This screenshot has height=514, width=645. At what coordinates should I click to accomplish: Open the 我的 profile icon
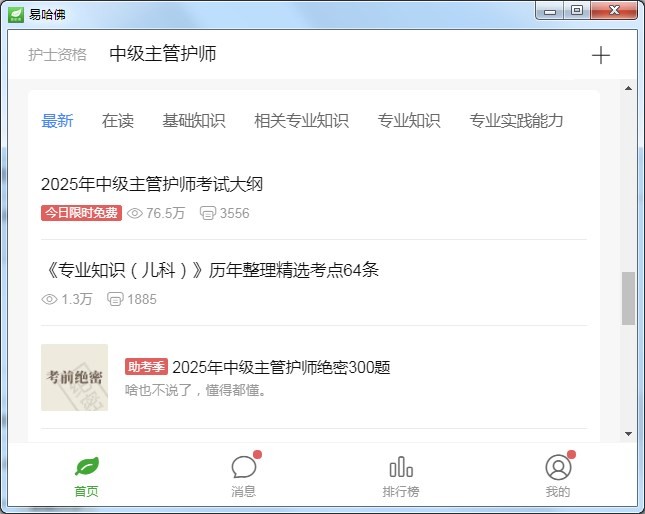[558, 468]
